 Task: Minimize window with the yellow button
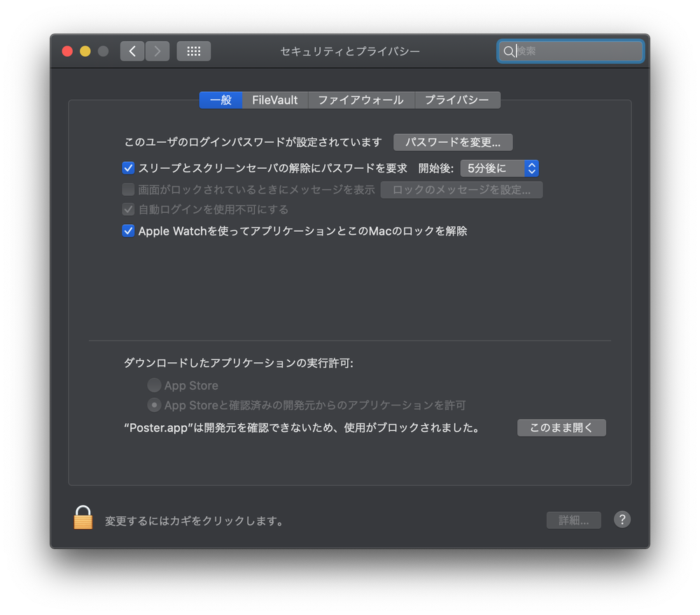point(85,51)
